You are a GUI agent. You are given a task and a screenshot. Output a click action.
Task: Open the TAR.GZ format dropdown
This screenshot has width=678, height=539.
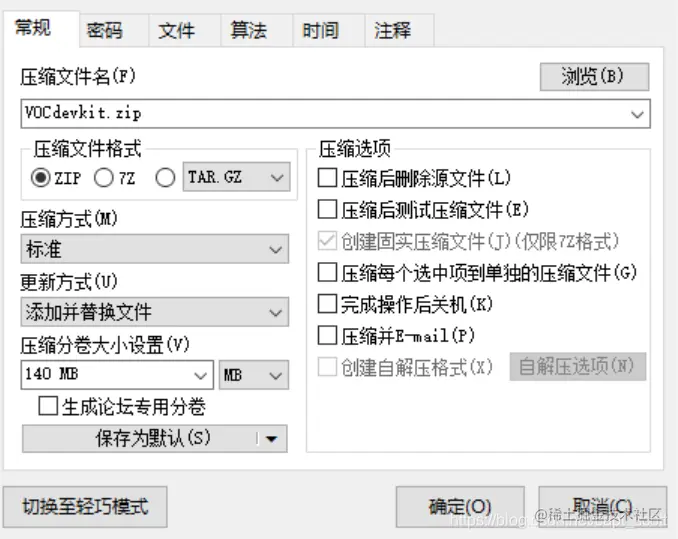point(237,177)
